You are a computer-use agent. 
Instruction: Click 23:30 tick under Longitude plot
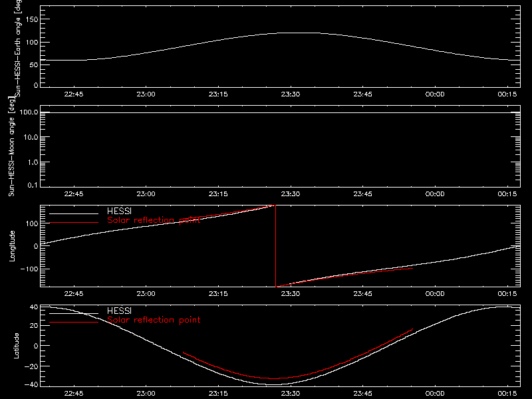pyautogui.click(x=291, y=294)
